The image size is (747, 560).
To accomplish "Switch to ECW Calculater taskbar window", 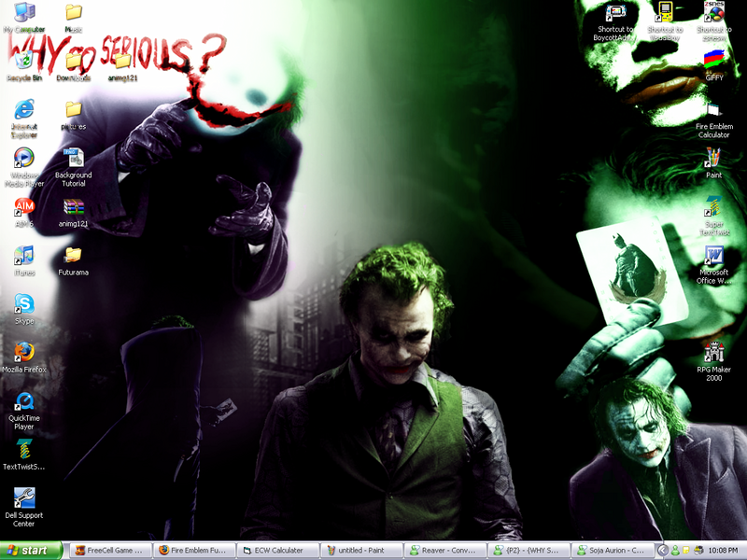I will (x=278, y=551).
